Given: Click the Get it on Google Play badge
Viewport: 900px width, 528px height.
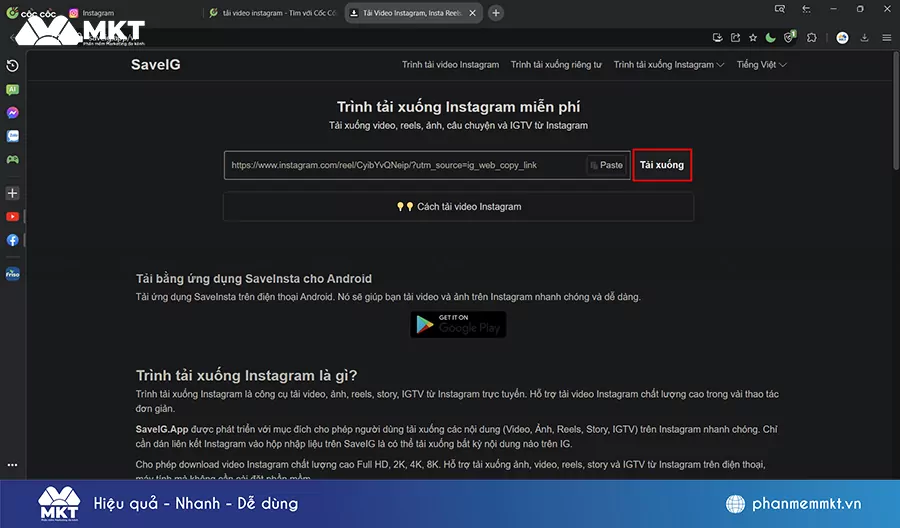Looking at the screenshot, I should [x=458, y=324].
